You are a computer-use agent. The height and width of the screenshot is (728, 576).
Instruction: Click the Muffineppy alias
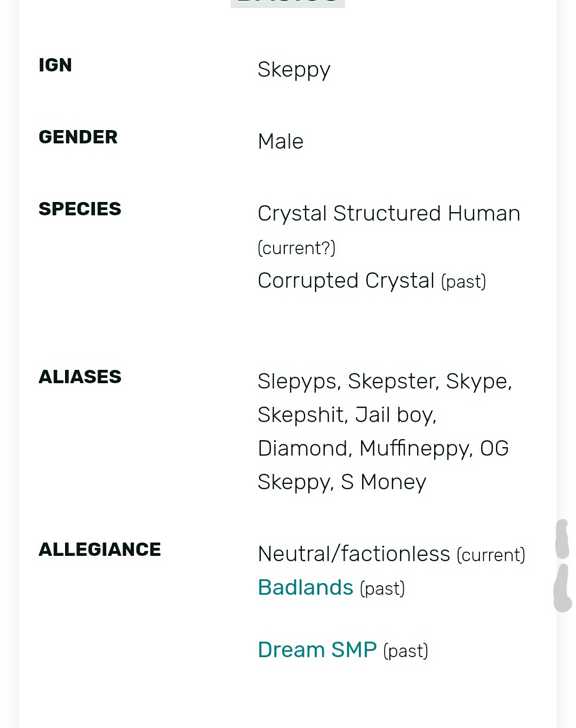[x=415, y=449]
